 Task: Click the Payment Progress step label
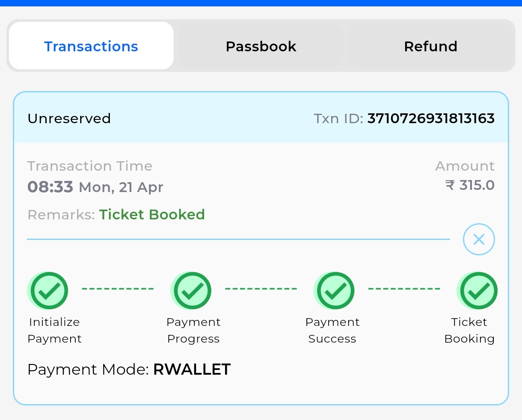[x=193, y=330]
